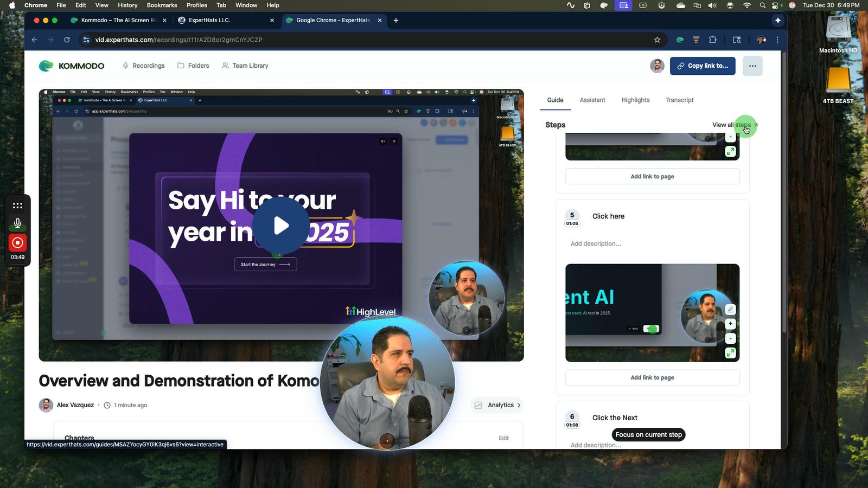Viewport: 868px width, 488px height.
Task: Switch to the Assistant tab
Action: pyautogui.click(x=592, y=100)
